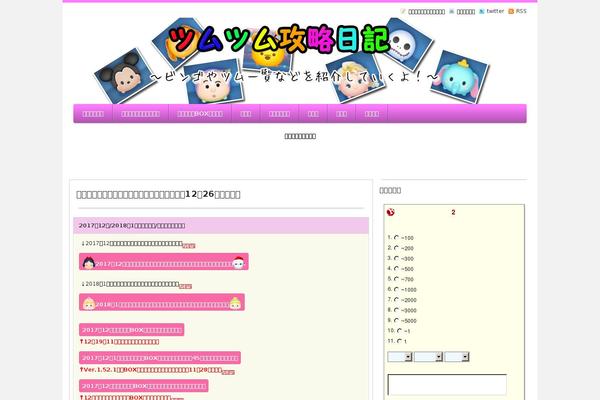Select the ~700 poll radio option

396,279
